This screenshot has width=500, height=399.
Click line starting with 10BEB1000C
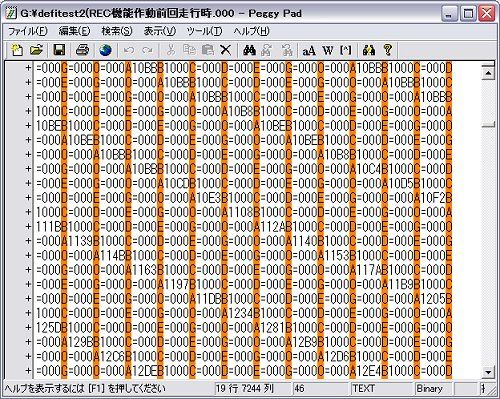tap(244, 125)
